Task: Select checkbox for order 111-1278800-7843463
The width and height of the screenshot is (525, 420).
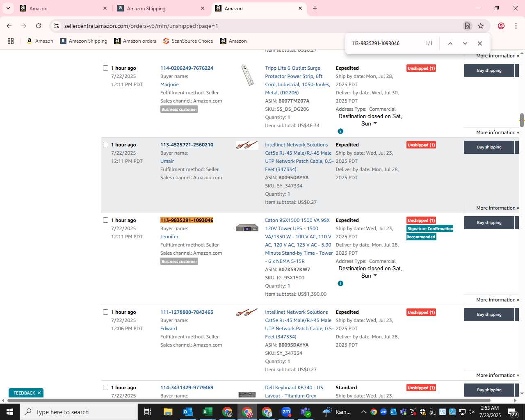Action: tap(105, 312)
